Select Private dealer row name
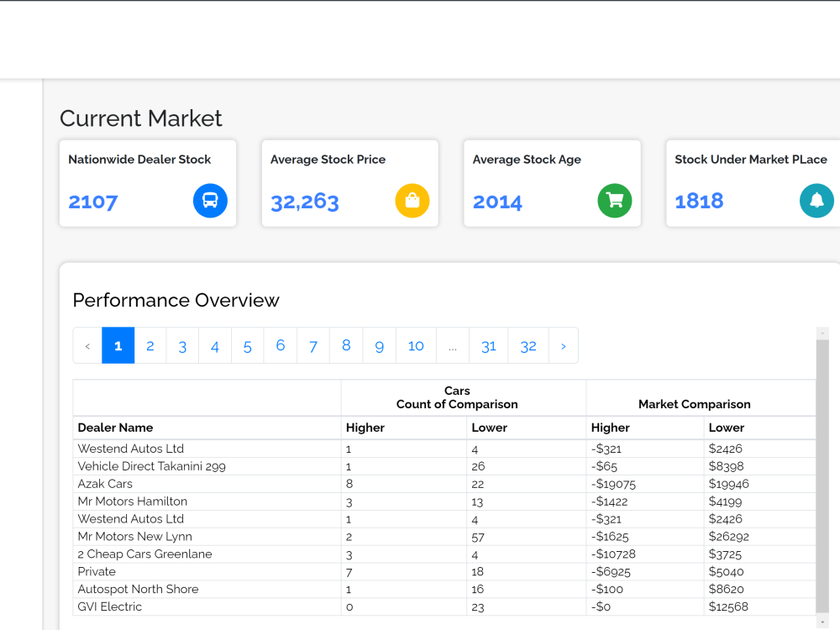This screenshot has height=630, width=840. (97, 571)
